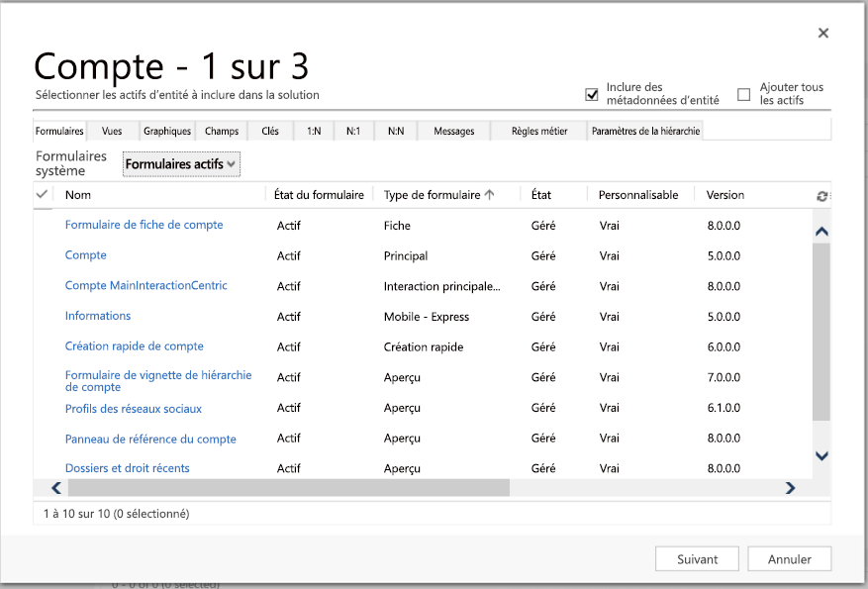Open the Formulaires actifs dropdown
The height and width of the screenshot is (589, 868).
pyautogui.click(x=181, y=163)
